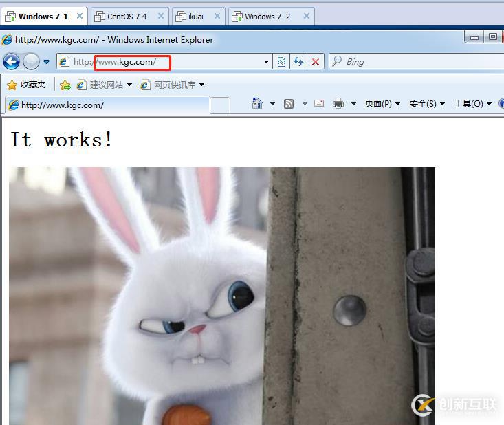This screenshot has height=425, width=504.
Task: Click the IE icon in title bar
Action: tap(7, 39)
